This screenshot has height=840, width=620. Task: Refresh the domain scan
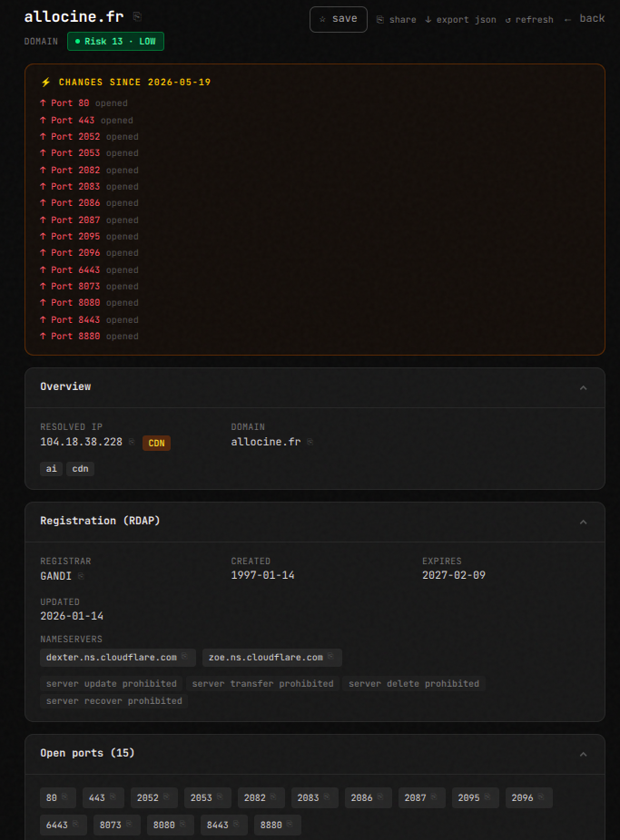coord(529,20)
